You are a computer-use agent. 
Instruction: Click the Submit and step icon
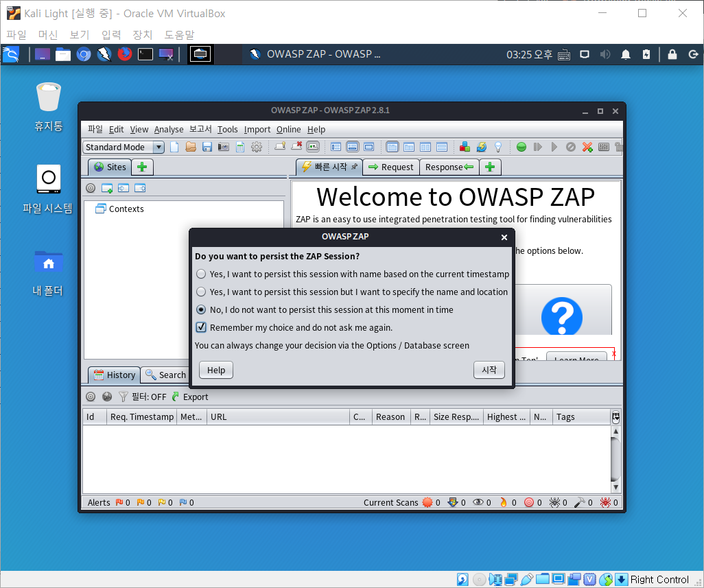point(538,147)
